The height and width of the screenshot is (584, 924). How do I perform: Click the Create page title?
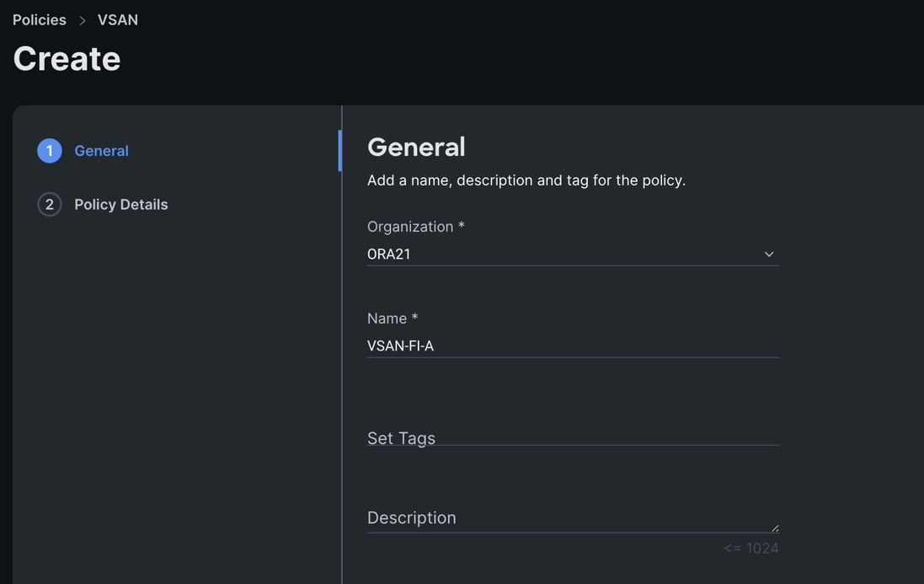coord(67,59)
